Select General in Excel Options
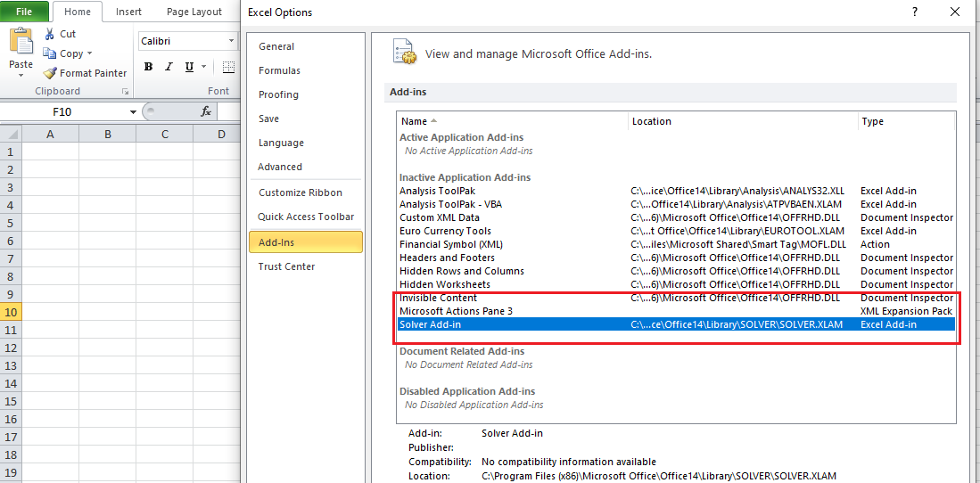The image size is (980, 483). [306, 46]
